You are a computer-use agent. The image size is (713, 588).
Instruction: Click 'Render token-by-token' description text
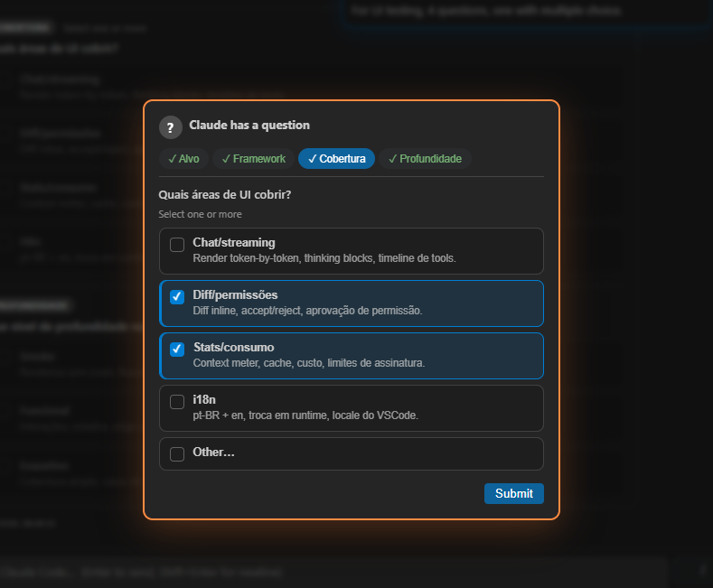click(324, 258)
